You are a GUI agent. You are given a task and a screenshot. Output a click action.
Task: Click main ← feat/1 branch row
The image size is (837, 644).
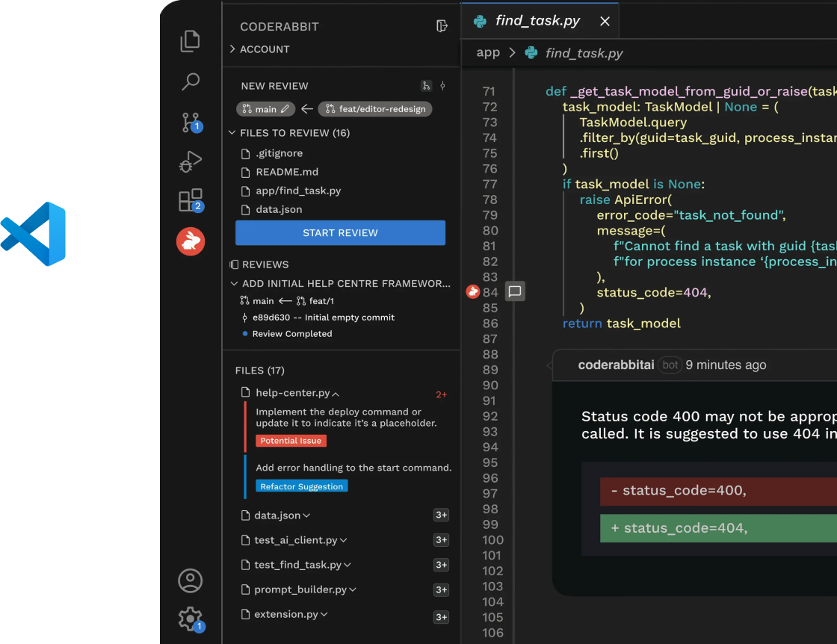(x=287, y=301)
